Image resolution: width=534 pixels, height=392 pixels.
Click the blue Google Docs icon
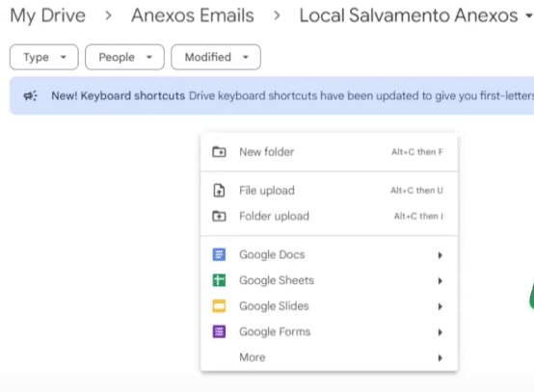(219, 254)
